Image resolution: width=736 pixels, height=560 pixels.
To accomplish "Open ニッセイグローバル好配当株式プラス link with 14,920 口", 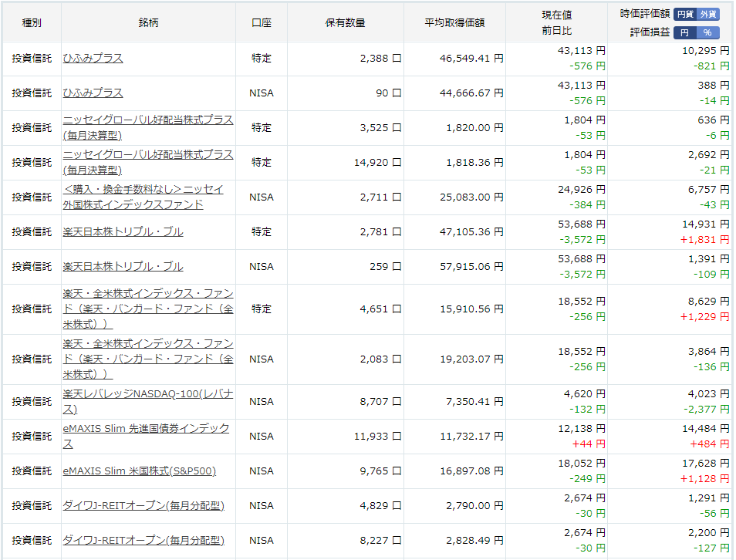I will [148, 163].
